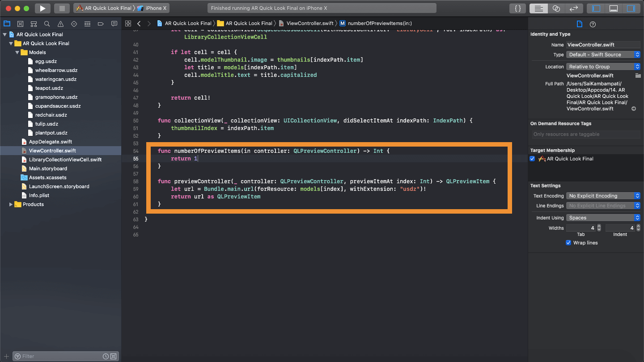Click numberOfPreviewItems(in:) in the jump bar
Image resolution: width=644 pixels, height=362 pixels.
[379, 23]
